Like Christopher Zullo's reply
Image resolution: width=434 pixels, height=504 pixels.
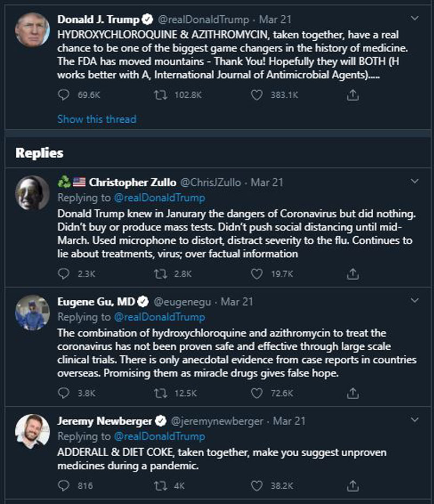pos(257,274)
